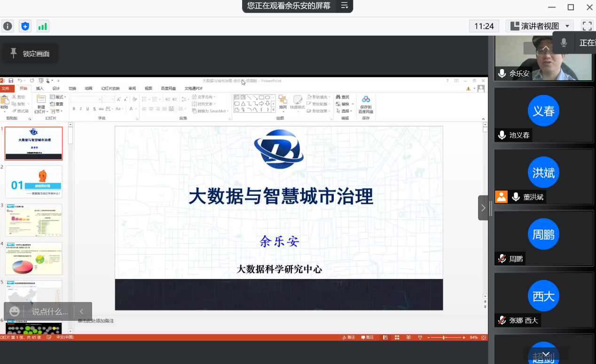The image size is (596, 364).
Task: Click the microphone icon in the speaking indicator
Action: coord(564,43)
